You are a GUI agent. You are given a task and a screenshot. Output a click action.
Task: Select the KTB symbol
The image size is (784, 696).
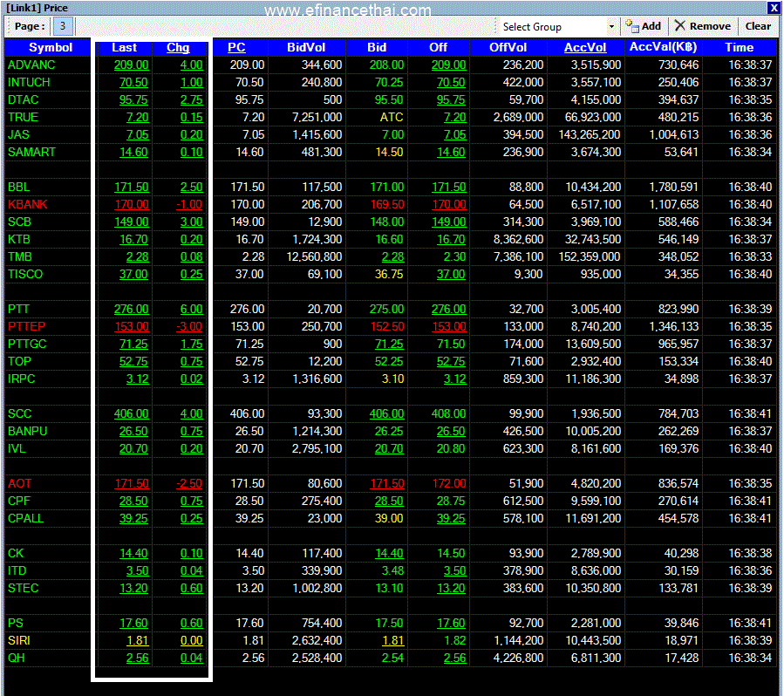(x=19, y=240)
